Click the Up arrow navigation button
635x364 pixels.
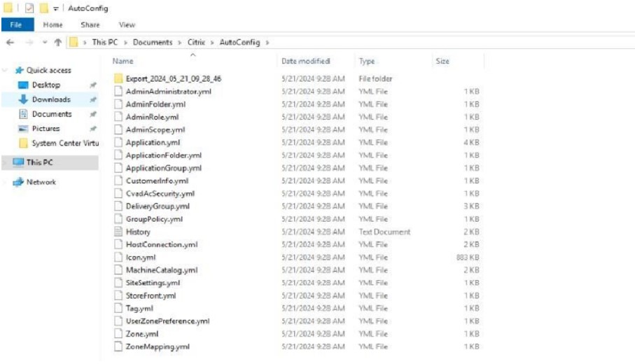coord(57,43)
